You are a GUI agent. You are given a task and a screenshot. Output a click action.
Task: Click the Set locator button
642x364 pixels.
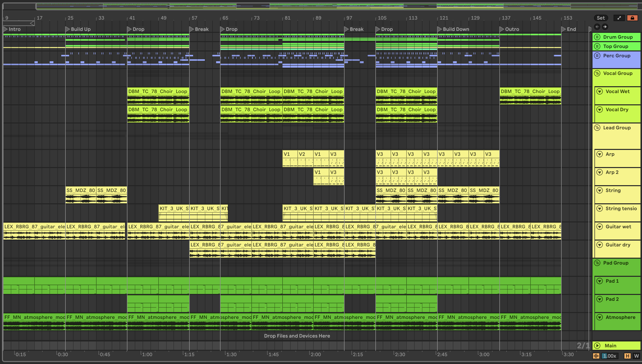[x=601, y=18]
